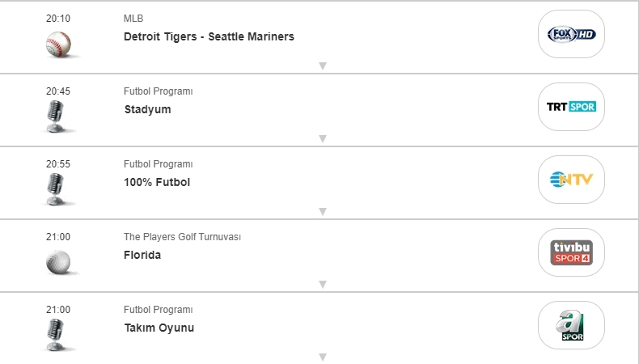Open the Tivibu Spor 4 channel logo
The width and height of the screenshot is (639, 364).
point(571,252)
